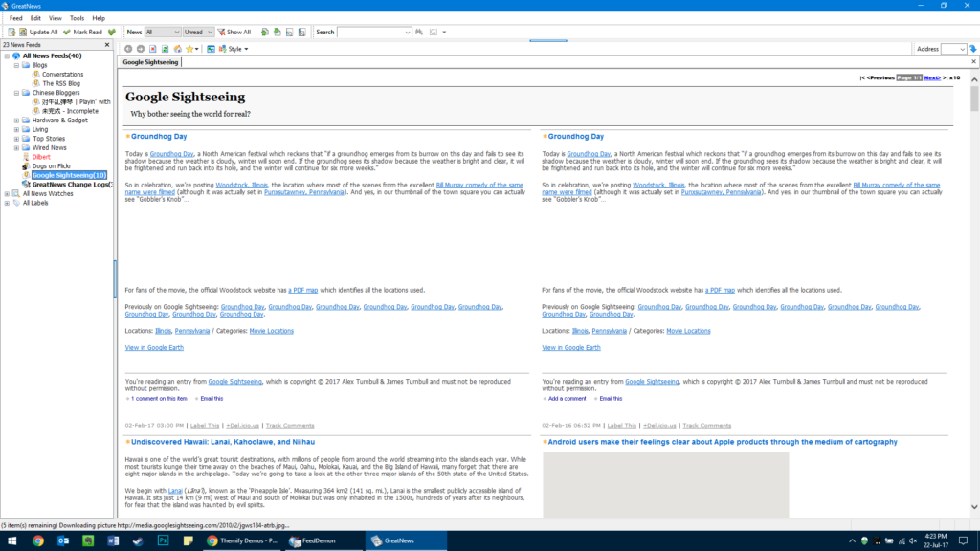Open the Dilbert feed in the sidebar
Screen dimensions: 980x551
click(43, 156)
